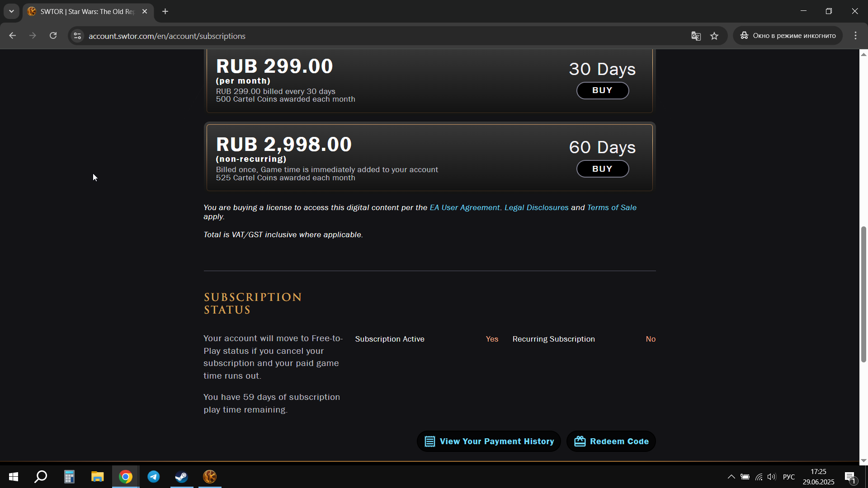Buy the 30 Days subscription
The width and height of the screenshot is (868, 488).
(x=602, y=90)
